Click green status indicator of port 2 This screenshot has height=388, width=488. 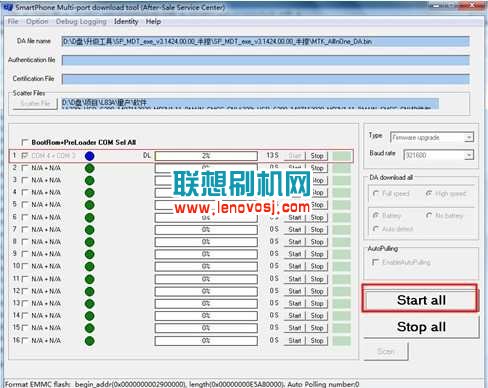[90, 168]
